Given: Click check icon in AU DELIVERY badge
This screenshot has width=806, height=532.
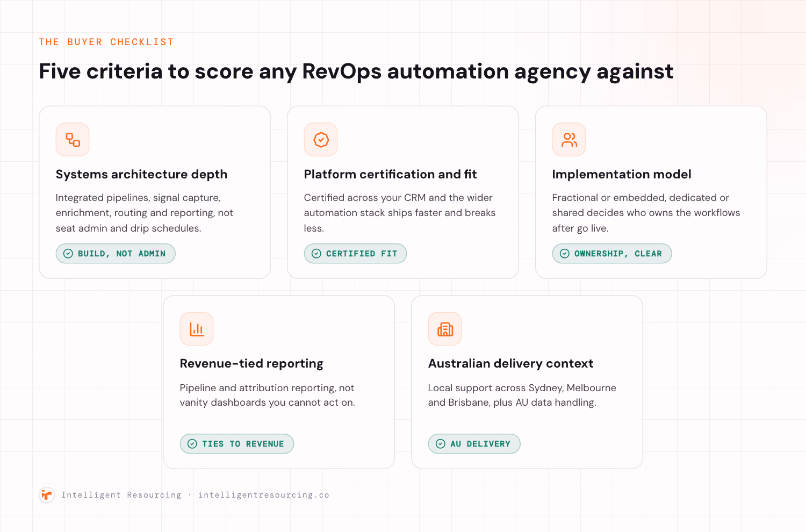Looking at the screenshot, I should coord(441,444).
